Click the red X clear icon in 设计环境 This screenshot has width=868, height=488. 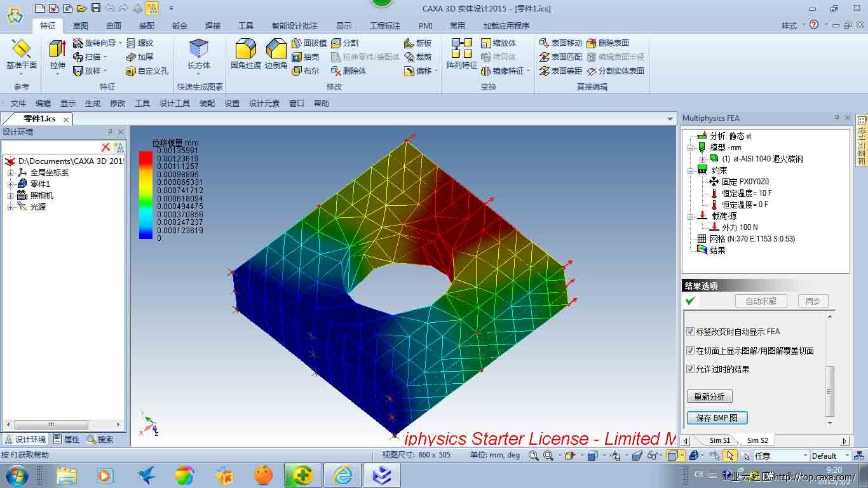pos(105,147)
